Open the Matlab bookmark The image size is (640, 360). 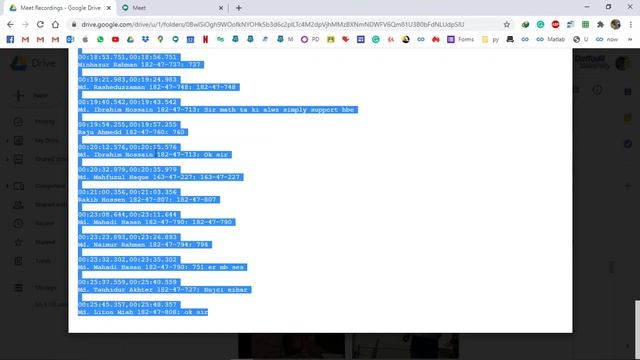coord(551,39)
